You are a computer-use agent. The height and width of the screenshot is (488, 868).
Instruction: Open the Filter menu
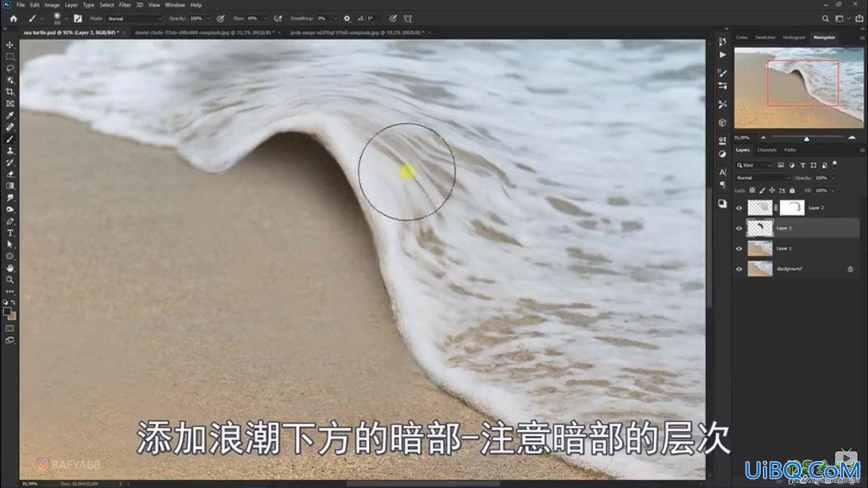(126, 5)
